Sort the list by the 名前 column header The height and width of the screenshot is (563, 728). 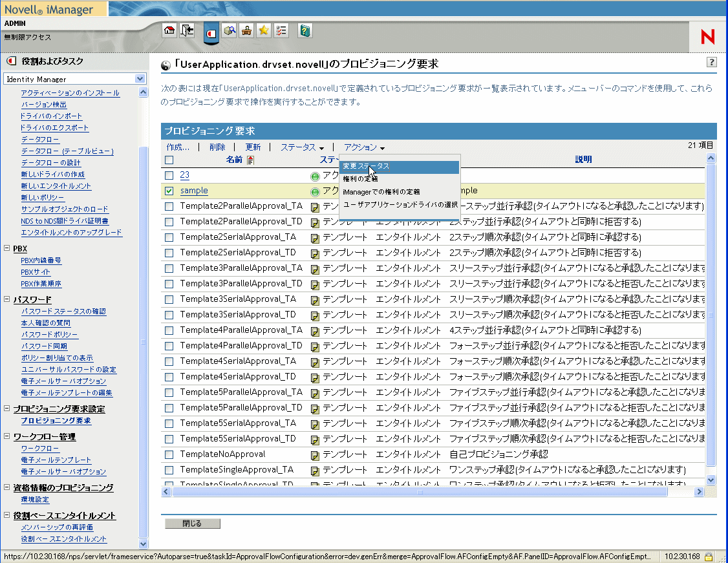(x=234, y=160)
